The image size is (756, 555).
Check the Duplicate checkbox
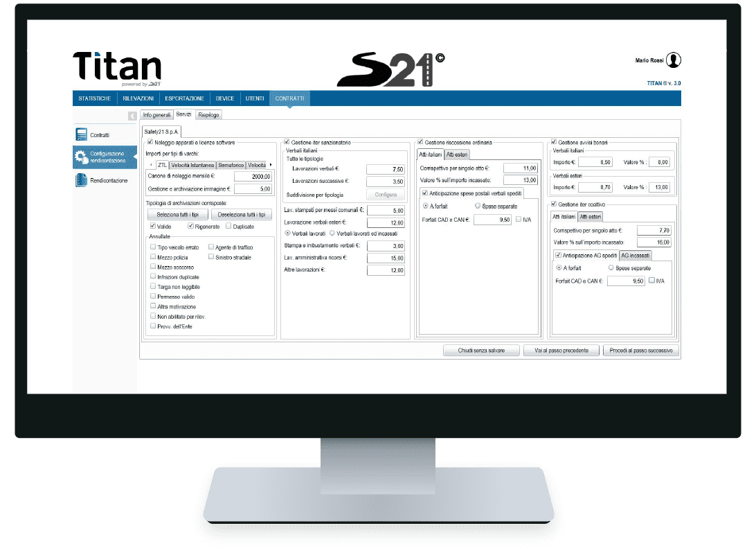(228, 226)
